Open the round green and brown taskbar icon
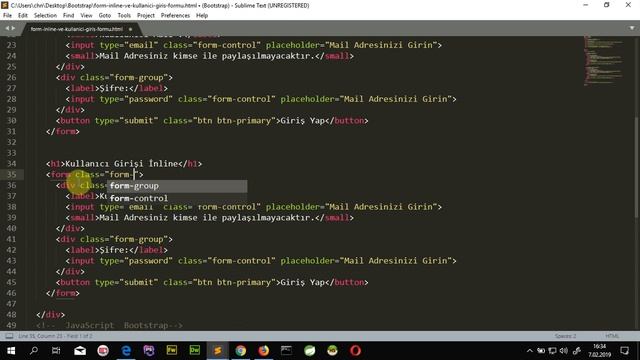Screen dimensions: 640x360 (x=332, y=351)
